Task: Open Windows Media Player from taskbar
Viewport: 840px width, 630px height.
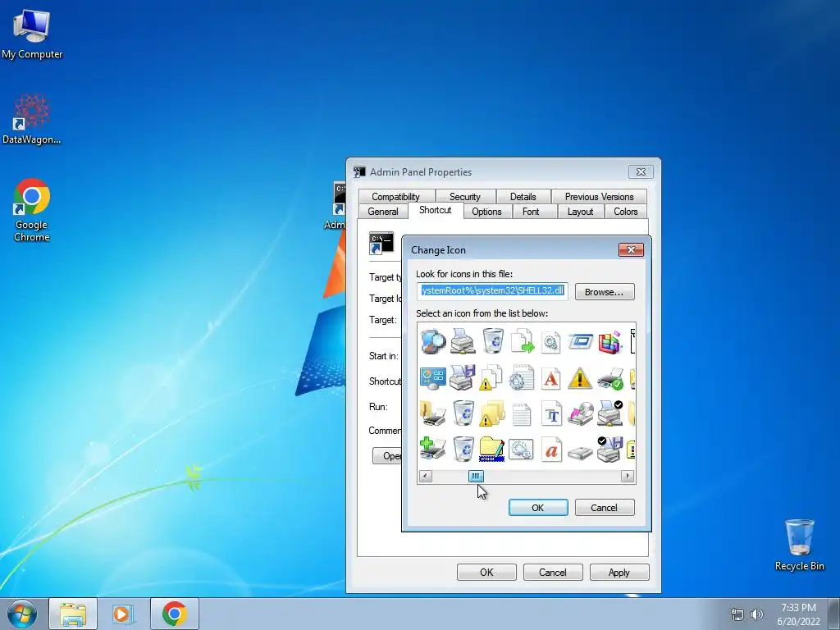Action: click(122, 614)
